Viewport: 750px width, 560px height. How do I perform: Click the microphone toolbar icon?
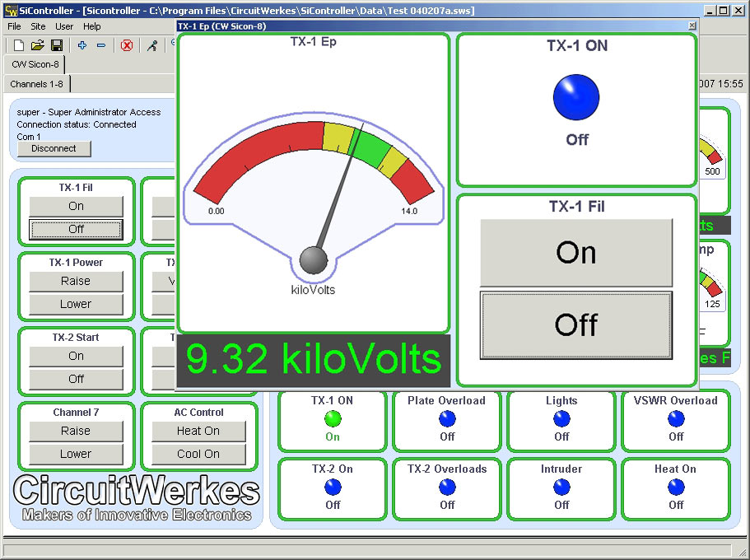pyautogui.click(x=152, y=45)
